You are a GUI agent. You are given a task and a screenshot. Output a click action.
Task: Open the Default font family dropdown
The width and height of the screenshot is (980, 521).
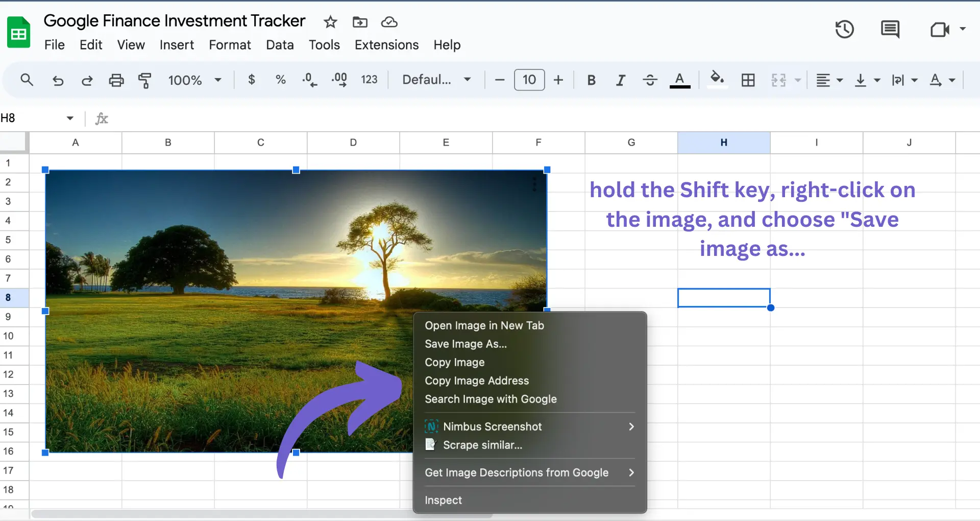pos(436,80)
